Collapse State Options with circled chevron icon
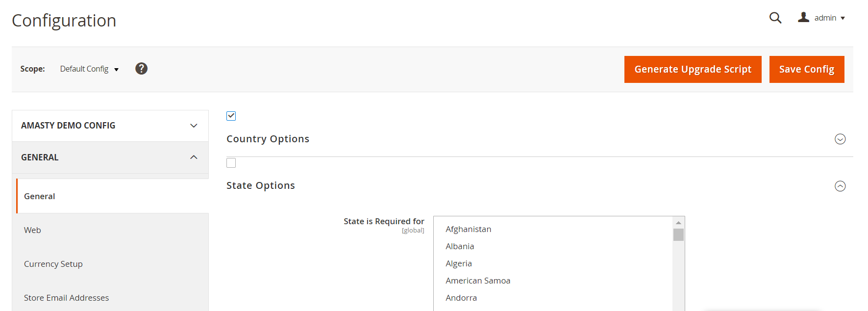The width and height of the screenshot is (868, 311). 840,186
